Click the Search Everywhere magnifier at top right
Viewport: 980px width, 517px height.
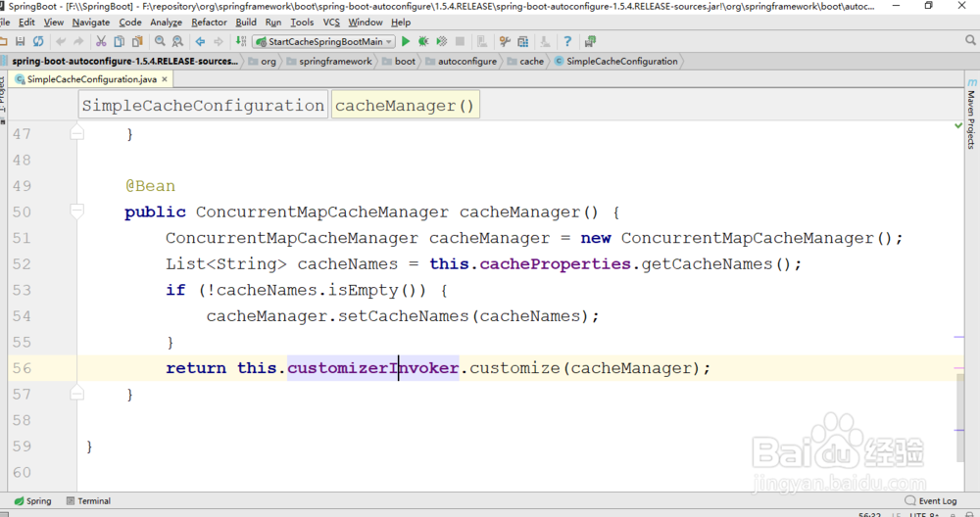coord(970,40)
